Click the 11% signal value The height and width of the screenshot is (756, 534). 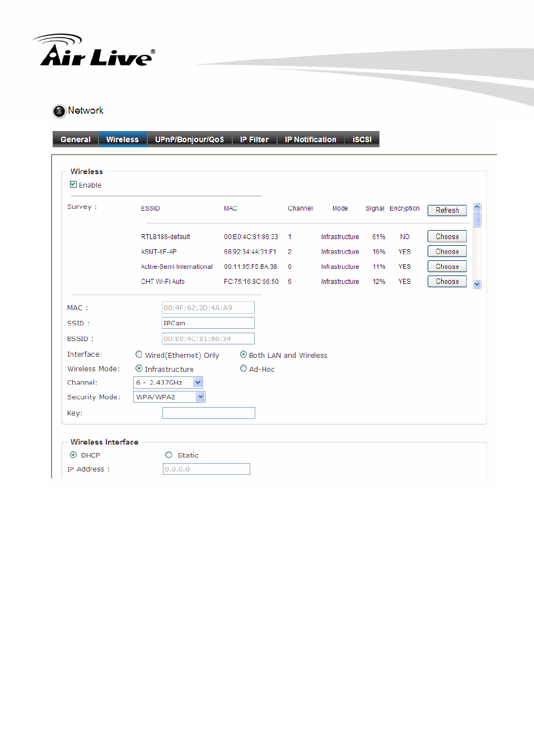click(379, 267)
